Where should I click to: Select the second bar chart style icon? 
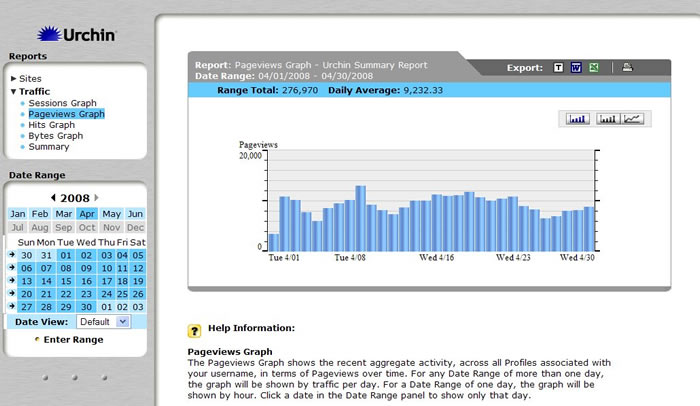coord(608,119)
